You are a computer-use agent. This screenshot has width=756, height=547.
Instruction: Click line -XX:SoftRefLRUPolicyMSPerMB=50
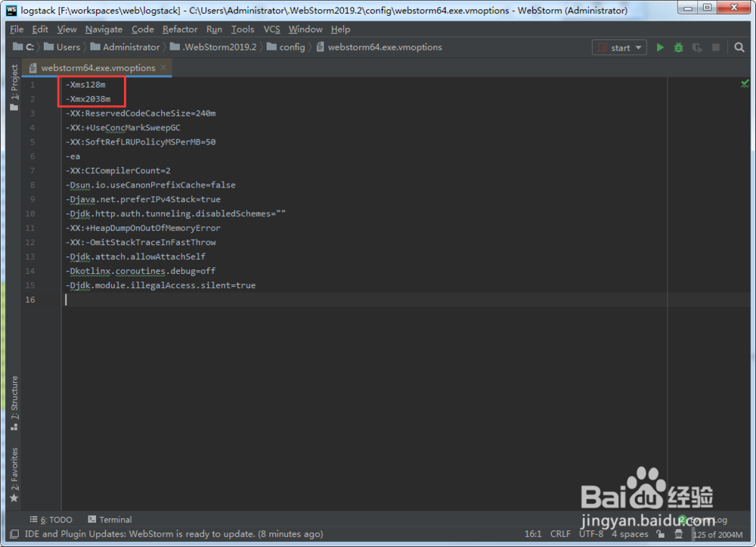click(141, 141)
